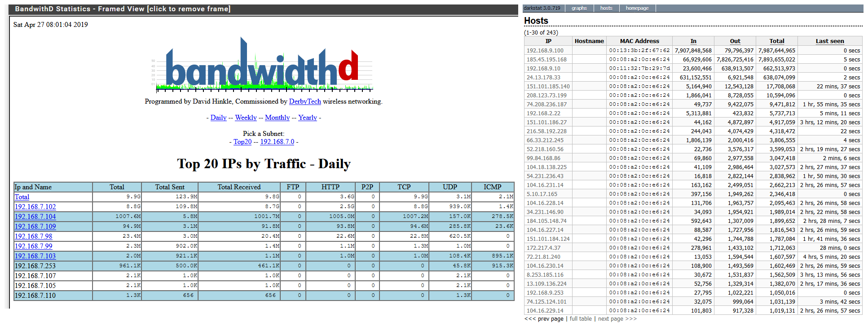Viewport: 868px width, 331px height.
Task: Click the 192.168.7.110 row name
Action: pos(35,296)
